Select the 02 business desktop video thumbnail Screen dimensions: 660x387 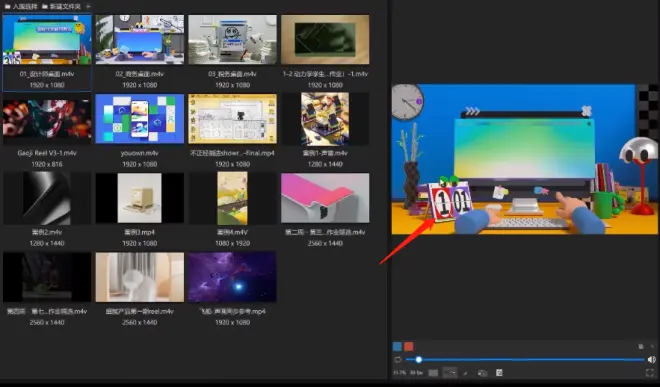tap(140, 40)
